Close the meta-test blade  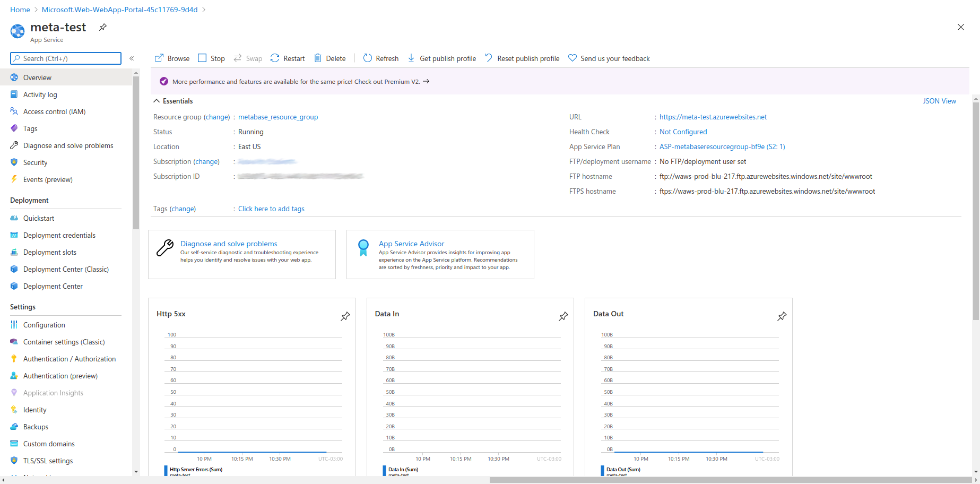click(x=961, y=27)
